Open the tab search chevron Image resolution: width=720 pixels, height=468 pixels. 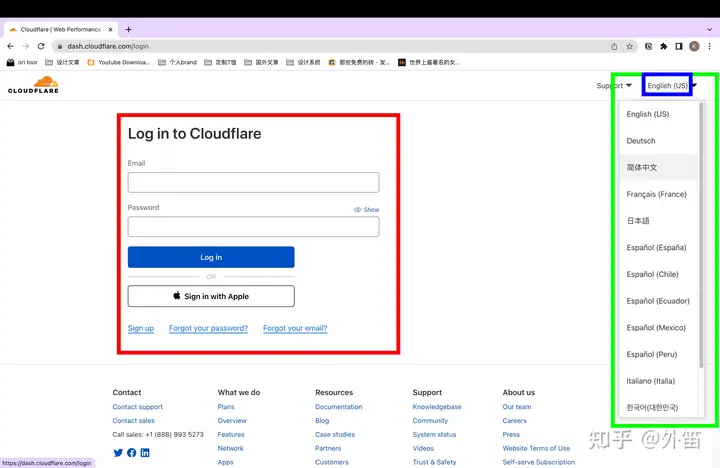pos(709,29)
